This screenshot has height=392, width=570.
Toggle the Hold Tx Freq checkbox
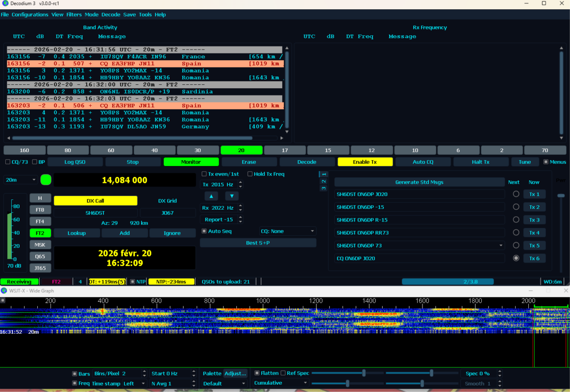250,174
